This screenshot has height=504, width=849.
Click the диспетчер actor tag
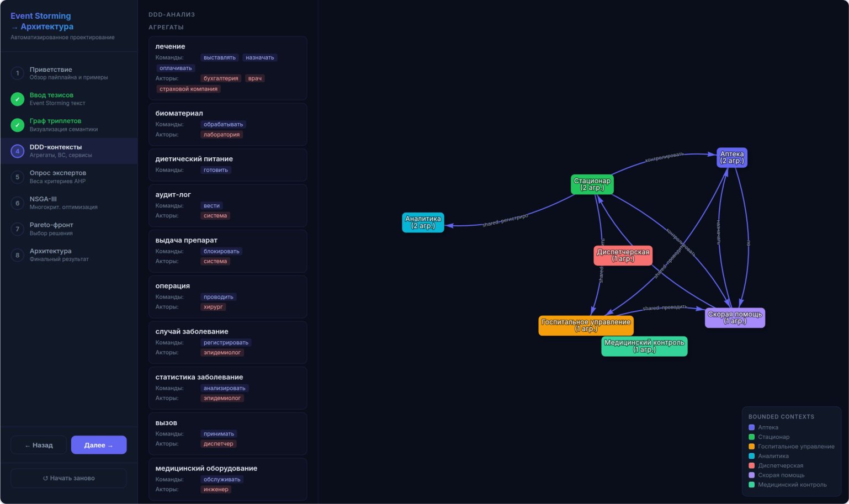coord(218,444)
